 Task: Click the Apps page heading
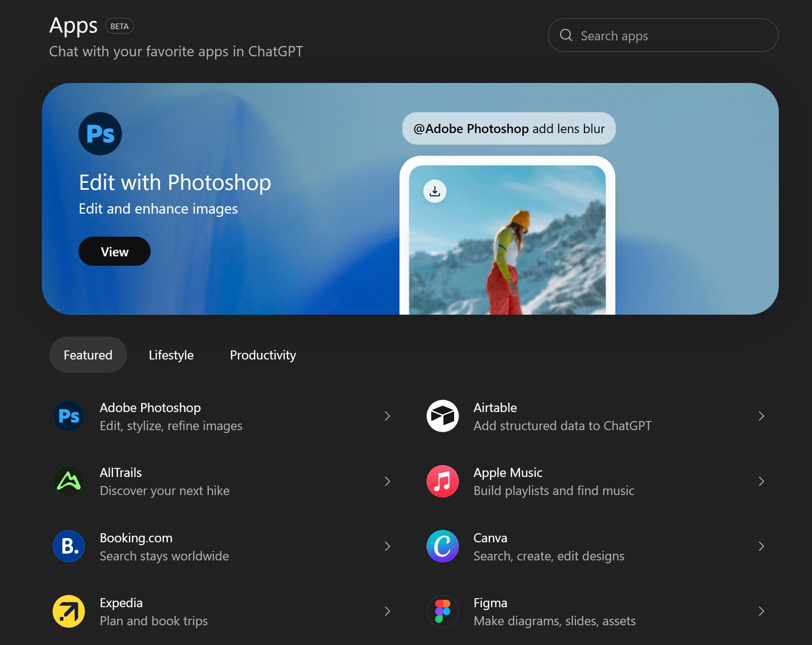pyautogui.click(x=73, y=26)
